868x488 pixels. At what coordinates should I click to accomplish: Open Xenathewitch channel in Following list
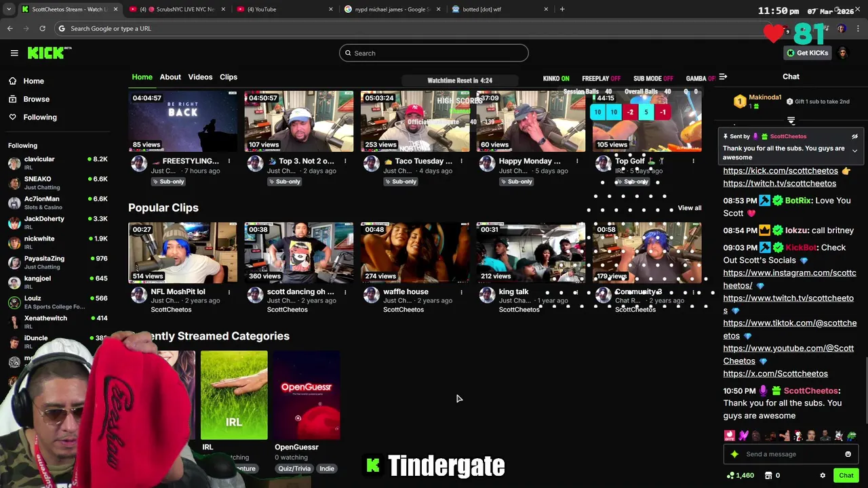pyautogui.click(x=58, y=322)
